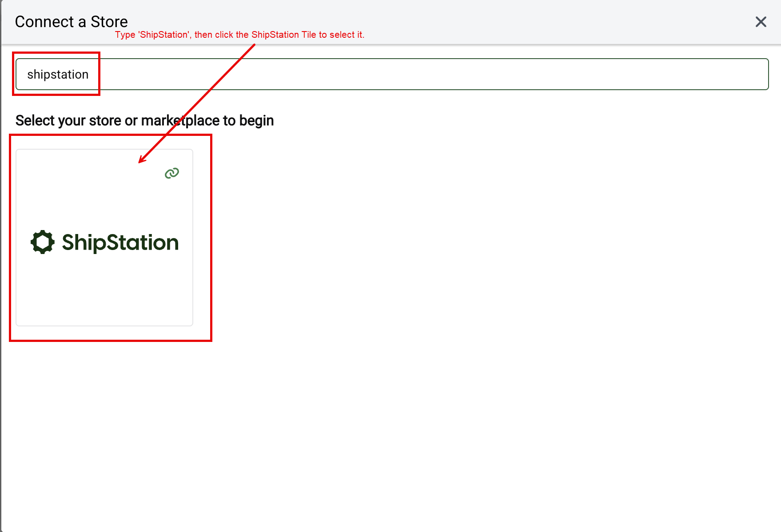Click 'Select your store or marketplace' heading
This screenshot has width=781, height=532.
144,120
